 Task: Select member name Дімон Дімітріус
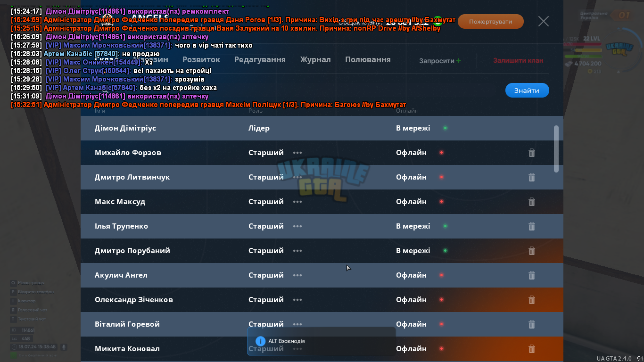click(125, 128)
